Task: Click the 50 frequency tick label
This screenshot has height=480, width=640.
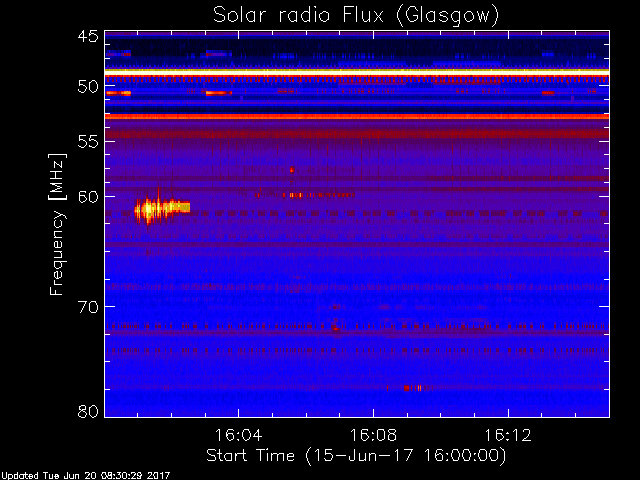Action: pos(88,87)
